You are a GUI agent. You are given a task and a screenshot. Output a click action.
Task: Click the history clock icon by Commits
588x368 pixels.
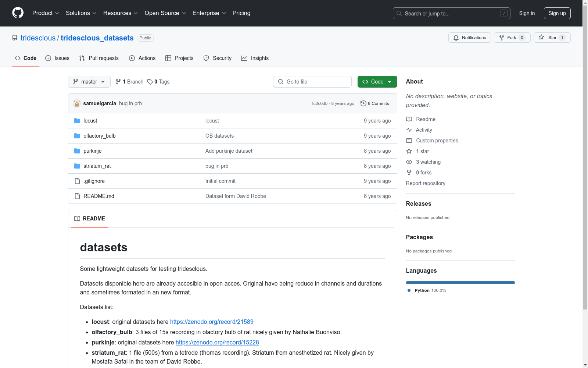[x=363, y=103]
